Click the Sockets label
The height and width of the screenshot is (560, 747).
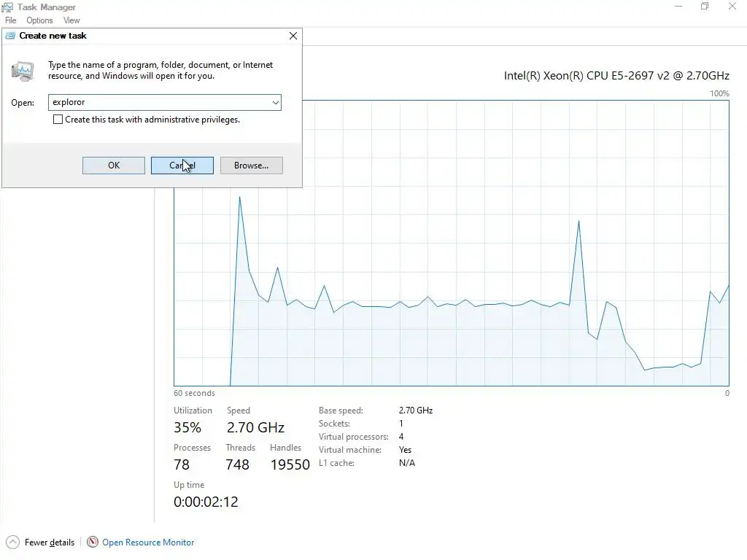(334, 424)
